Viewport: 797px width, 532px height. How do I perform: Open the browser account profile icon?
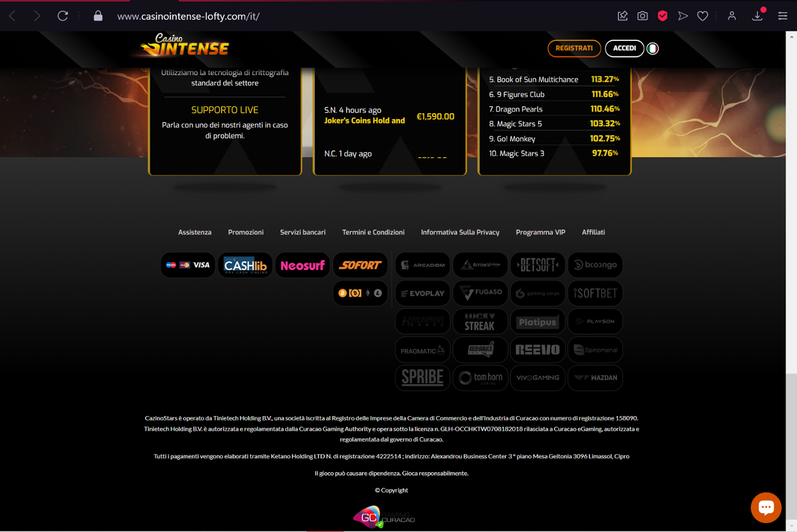click(x=732, y=16)
